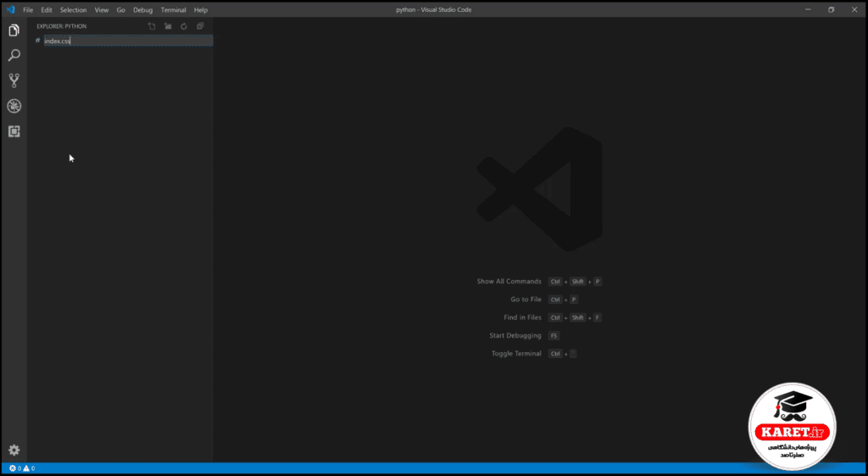Viewport: 868px width, 476px height.
Task: Click the Go to File hint text
Action: point(526,300)
